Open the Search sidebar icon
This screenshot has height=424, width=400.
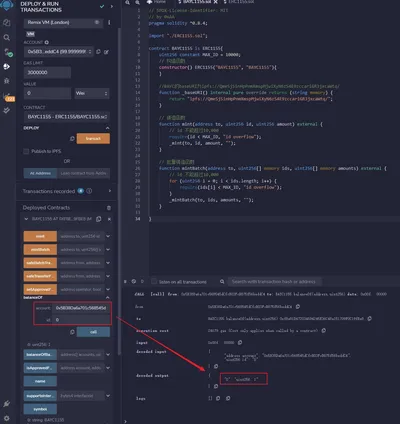7,37
